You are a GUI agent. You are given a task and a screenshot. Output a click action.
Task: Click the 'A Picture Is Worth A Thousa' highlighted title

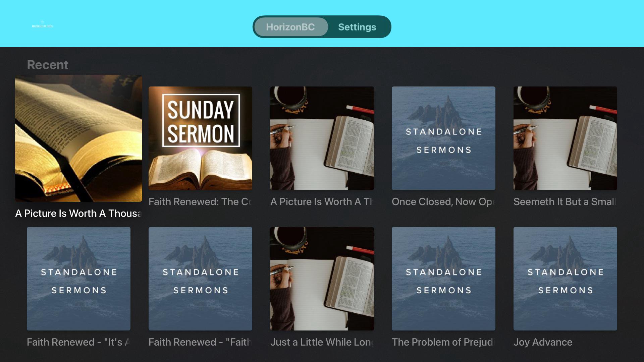coord(78,213)
